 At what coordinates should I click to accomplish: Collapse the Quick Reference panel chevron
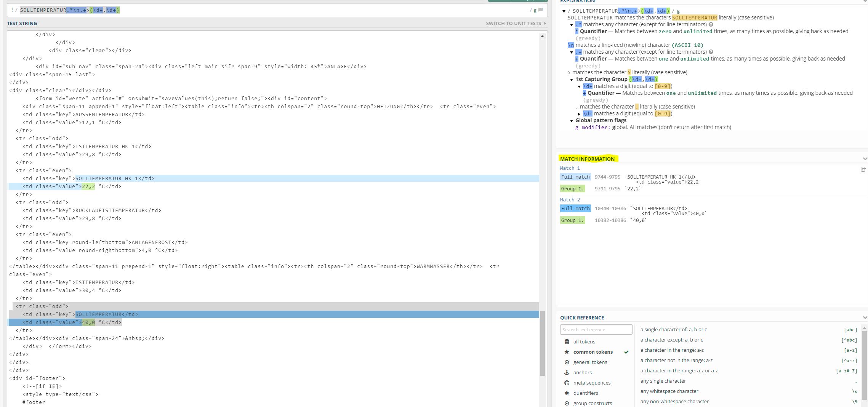tap(865, 318)
